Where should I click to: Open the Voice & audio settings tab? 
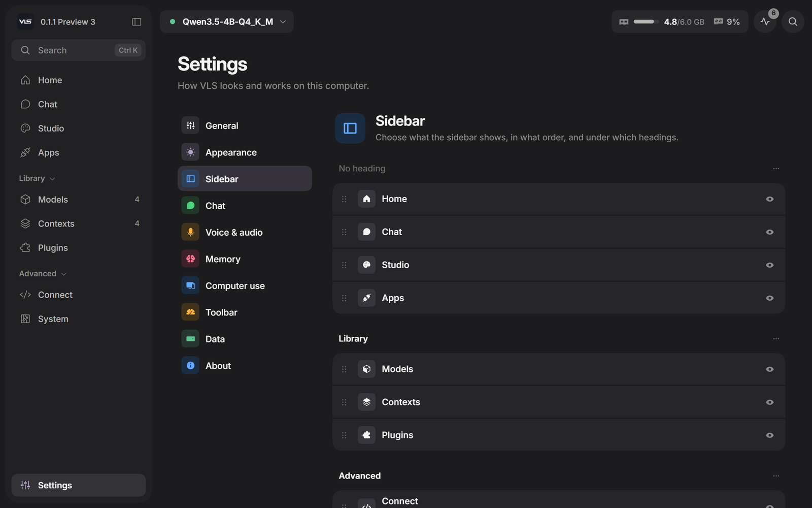tap(245, 232)
